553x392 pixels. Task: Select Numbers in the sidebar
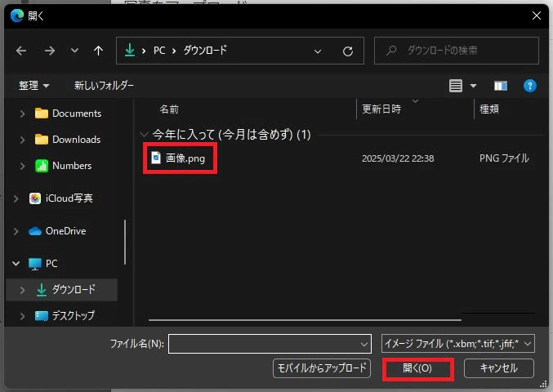click(x=72, y=165)
